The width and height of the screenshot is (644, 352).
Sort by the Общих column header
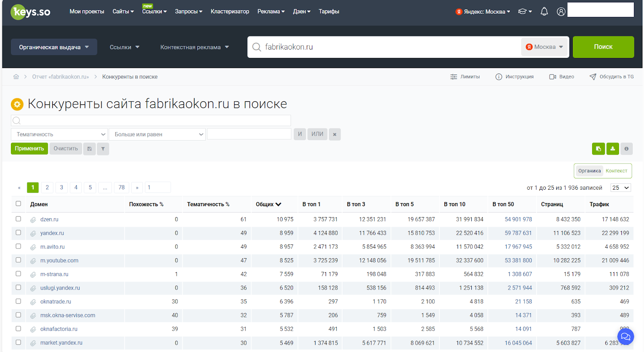point(268,204)
